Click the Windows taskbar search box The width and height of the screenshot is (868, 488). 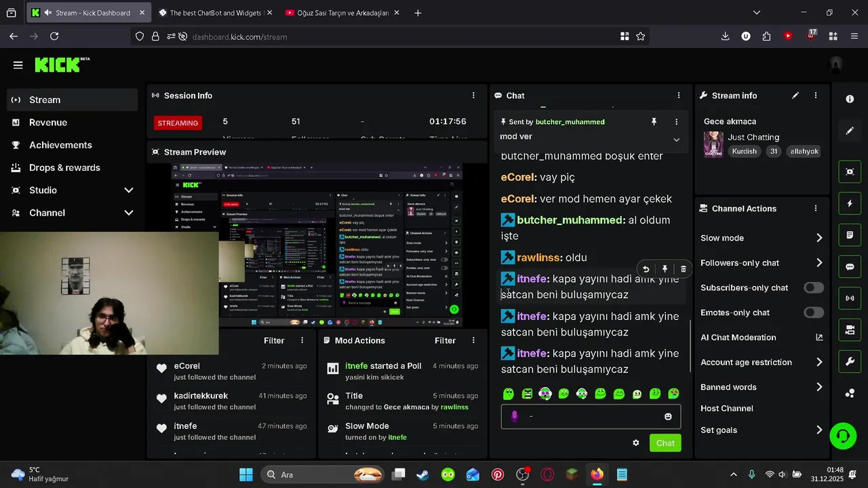(323, 474)
